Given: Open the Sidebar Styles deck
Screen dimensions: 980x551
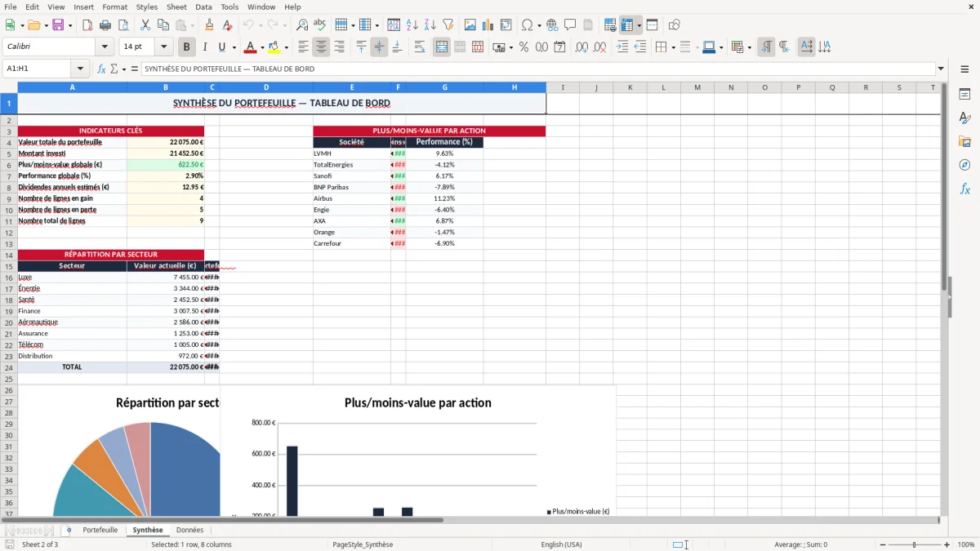Looking at the screenshot, I should click(x=964, y=118).
